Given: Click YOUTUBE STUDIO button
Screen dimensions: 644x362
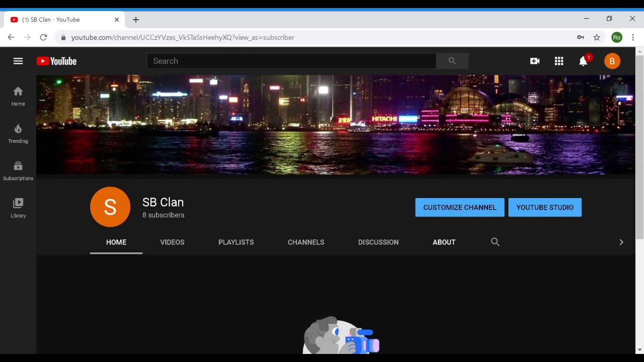Looking at the screenshot, I should 545,207.
